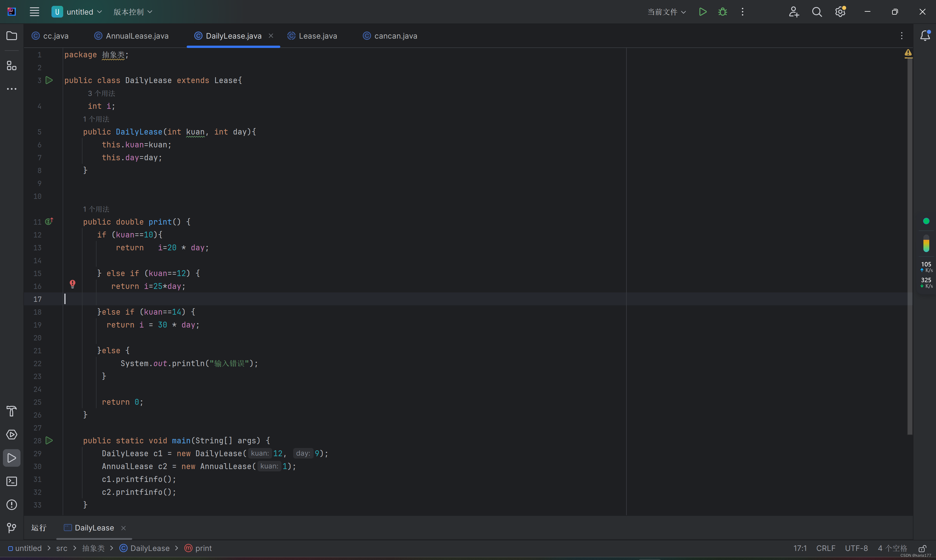Open Search Everywhere magnifier
Viewport: 936px width, 560px height.
(817, 12)
